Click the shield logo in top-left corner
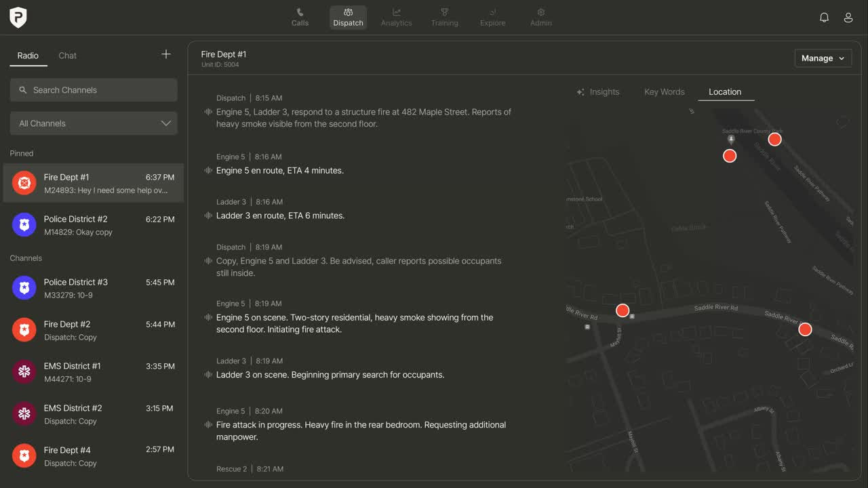868x488 pixels. [x=18, y=18]
